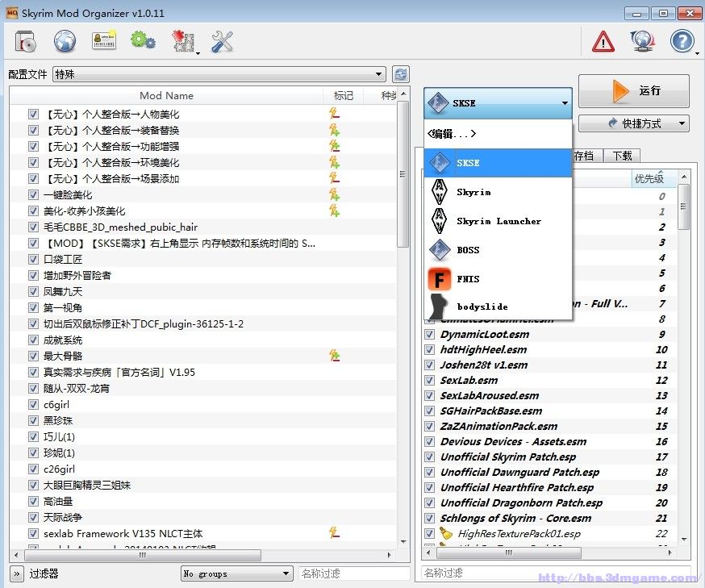The width and height of the screenshot is (705, 588).
Task: Open the executables gears icon
Action: [143, 40]
